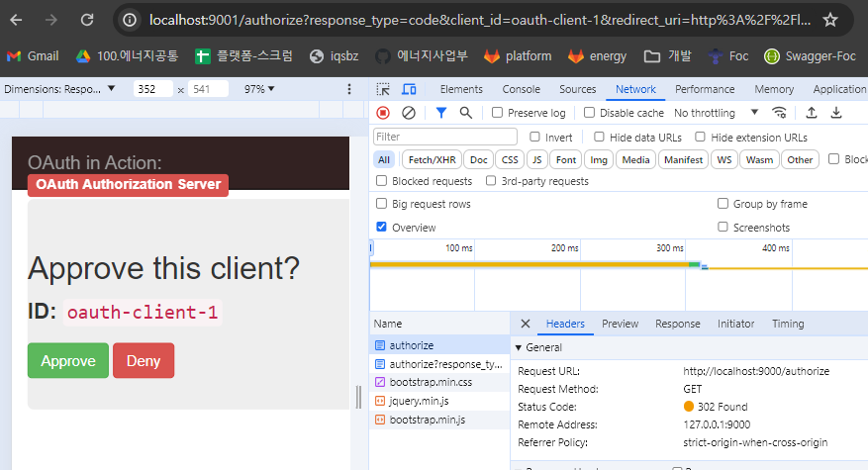Check Hide extension URLs
The height and width of the screenshot is (470, 868).
(x=701, y=137)
